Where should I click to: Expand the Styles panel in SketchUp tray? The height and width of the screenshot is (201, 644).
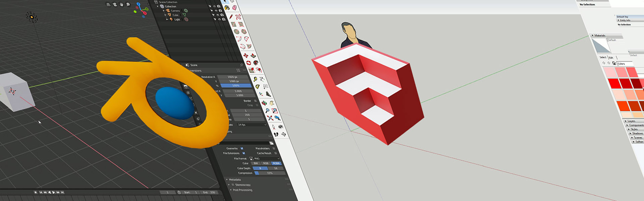(629, 129)
